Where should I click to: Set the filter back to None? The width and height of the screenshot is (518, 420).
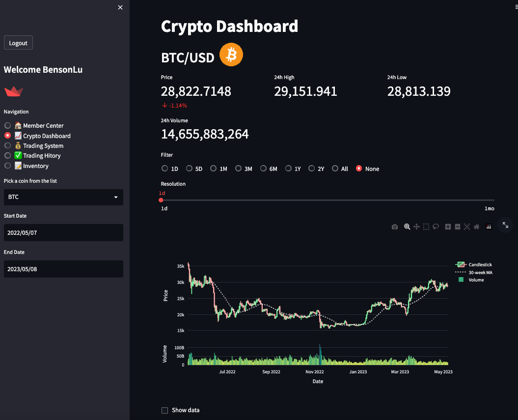point(359,168)
